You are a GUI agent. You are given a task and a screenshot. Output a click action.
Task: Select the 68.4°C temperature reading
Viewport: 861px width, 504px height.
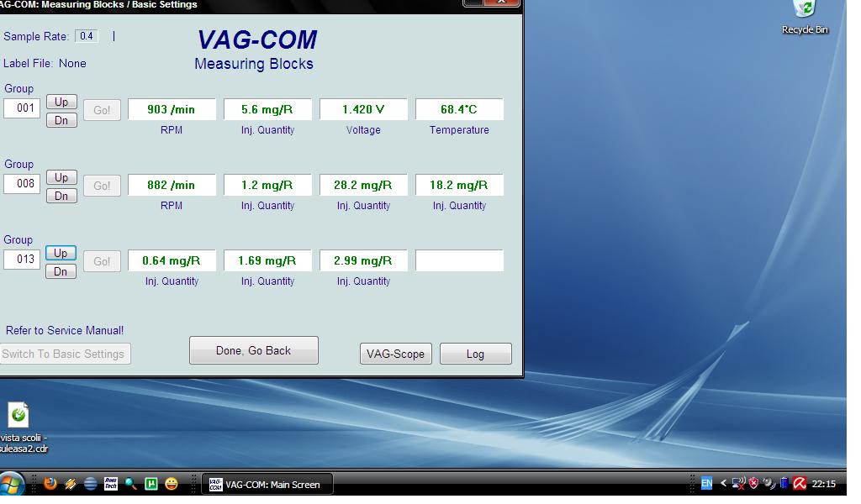pyautogui.click(x=459, y=109)
